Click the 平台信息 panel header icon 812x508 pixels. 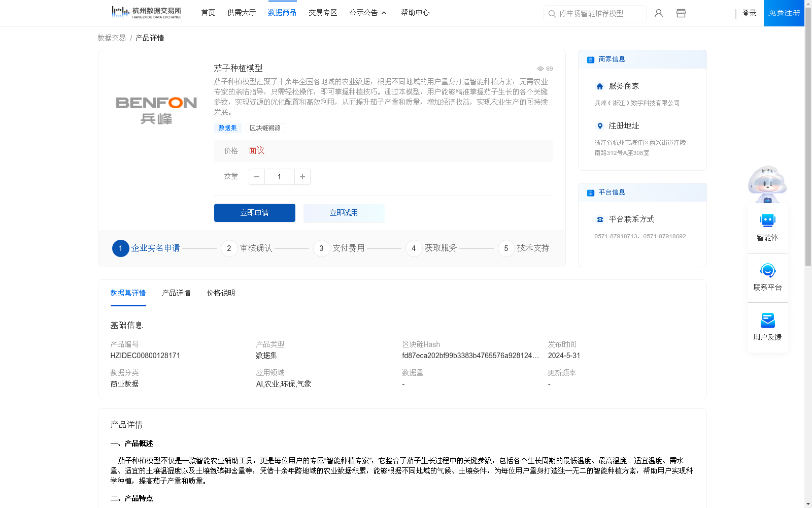pos(591,193)
